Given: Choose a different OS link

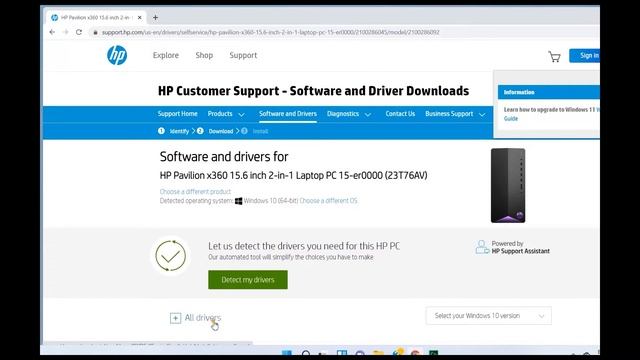Looking at the screenshot, I should click(x=328, y=201).
